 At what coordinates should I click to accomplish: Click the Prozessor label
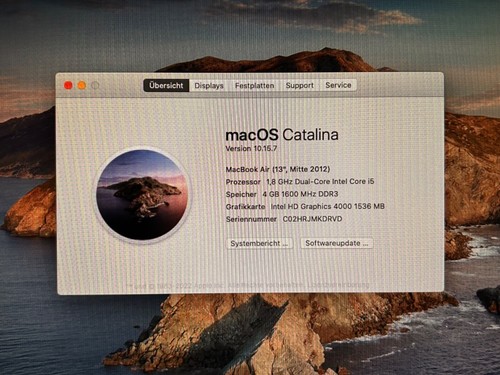point(243,182)
